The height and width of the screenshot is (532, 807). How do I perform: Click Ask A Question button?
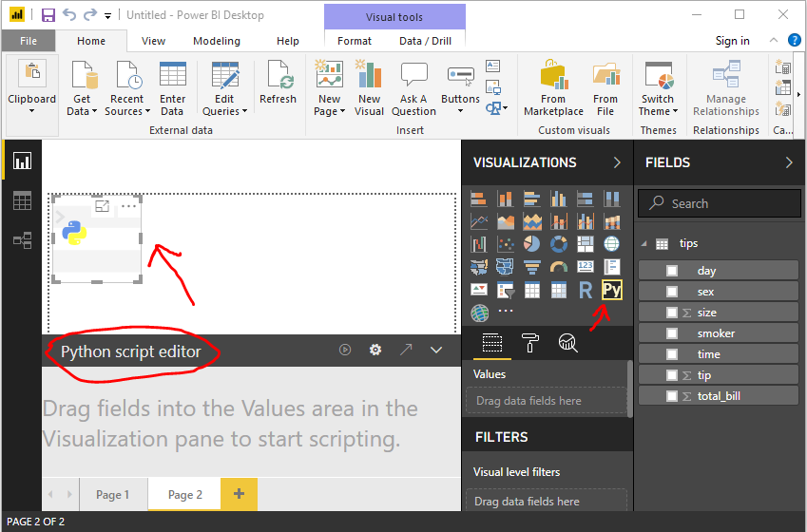click(x=413, y=88)
